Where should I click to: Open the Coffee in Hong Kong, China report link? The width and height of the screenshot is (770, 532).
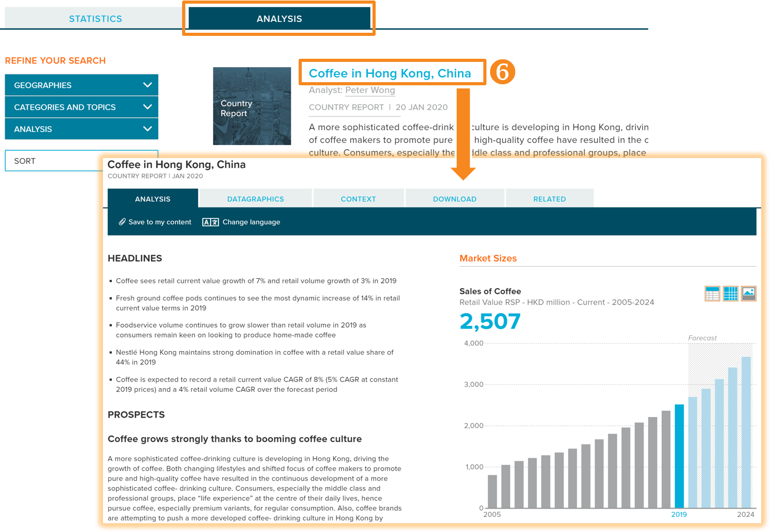390,73
